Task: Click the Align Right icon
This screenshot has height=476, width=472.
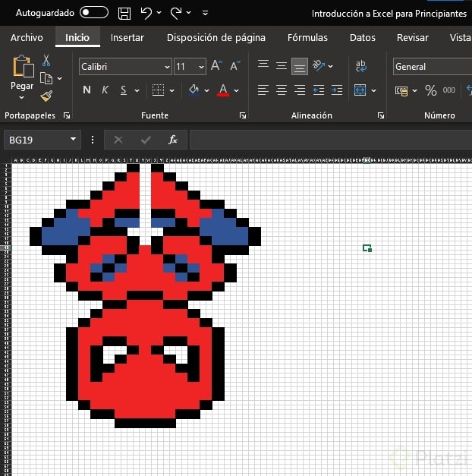Action: (x=300, y=90)
